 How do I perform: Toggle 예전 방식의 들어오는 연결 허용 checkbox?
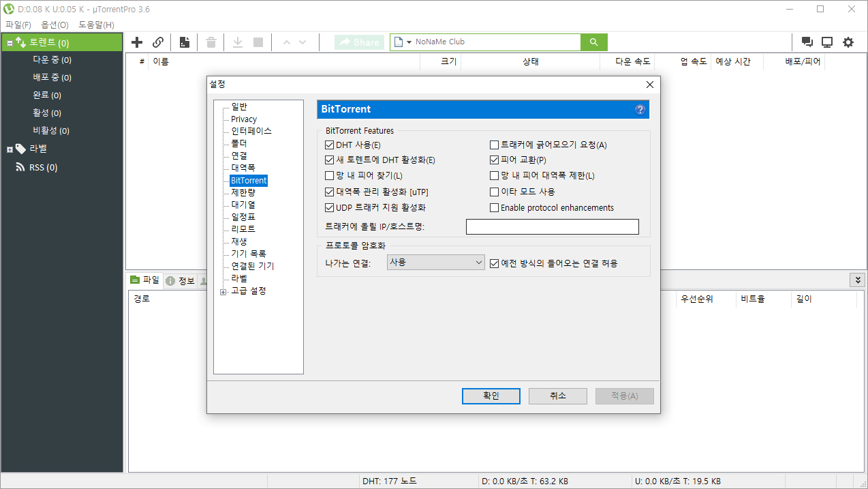(495, 263)
